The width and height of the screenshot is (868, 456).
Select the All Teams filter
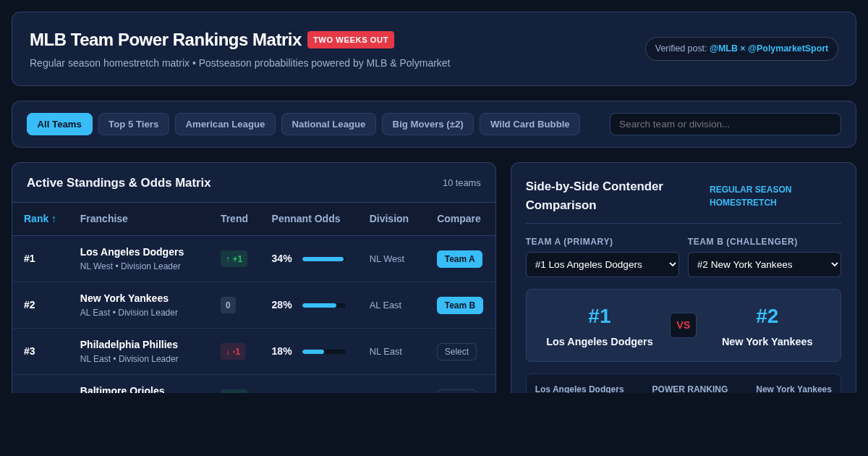tap(59, 124)
